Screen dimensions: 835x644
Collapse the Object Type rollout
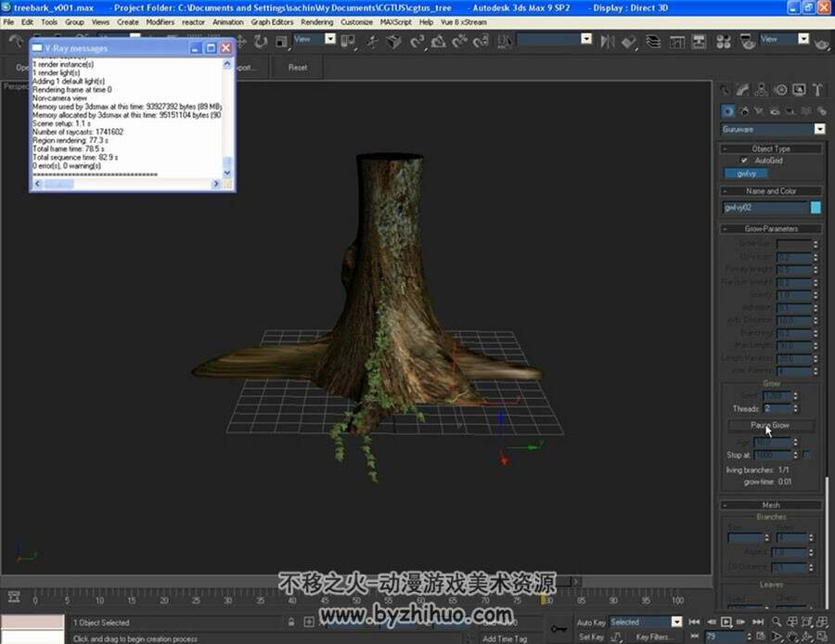[x=771, y=148]
